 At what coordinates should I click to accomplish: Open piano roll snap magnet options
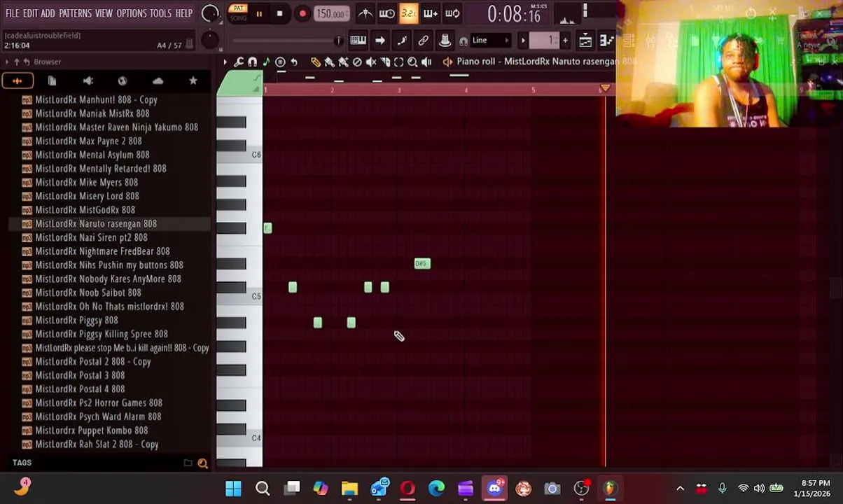click(253, 62)
